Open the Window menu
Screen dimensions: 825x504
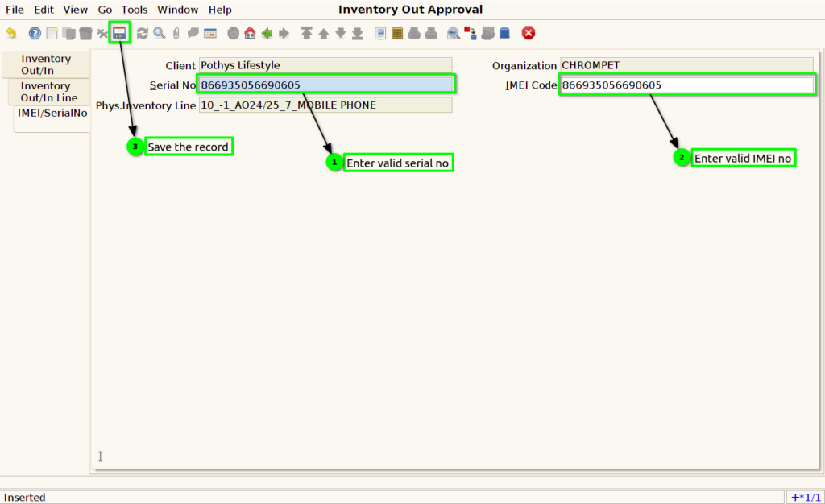178,10
